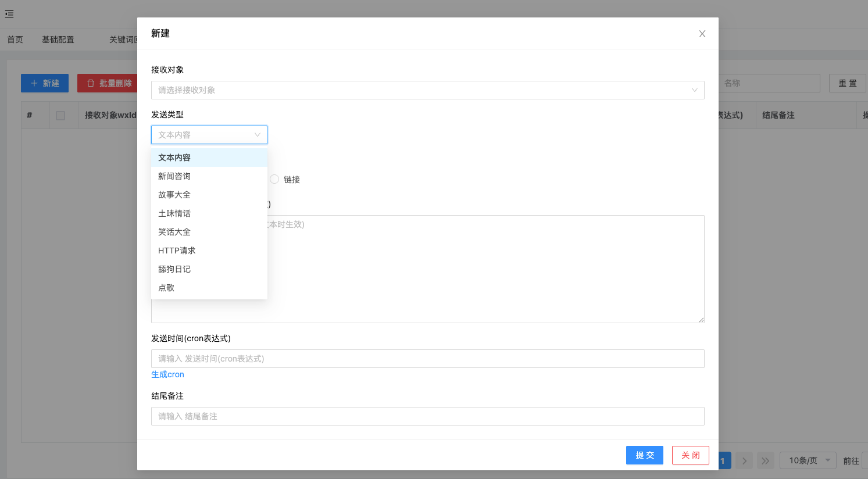This screenshot has width=868, height=479.
Task: Open the 10条/页 page size selector
Action: 808,460
